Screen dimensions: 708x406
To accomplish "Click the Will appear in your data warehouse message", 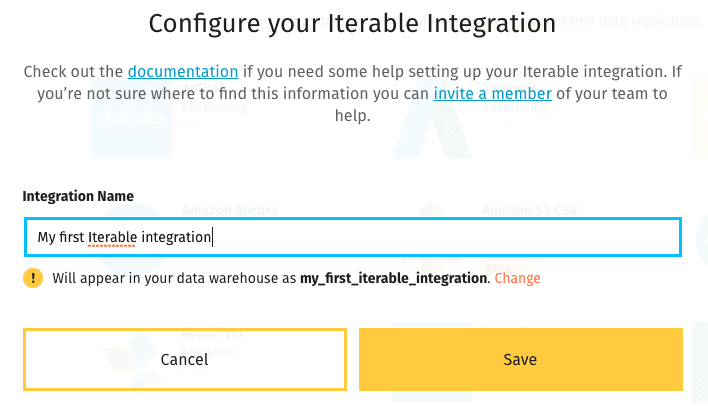I will (x=296, y=278).
